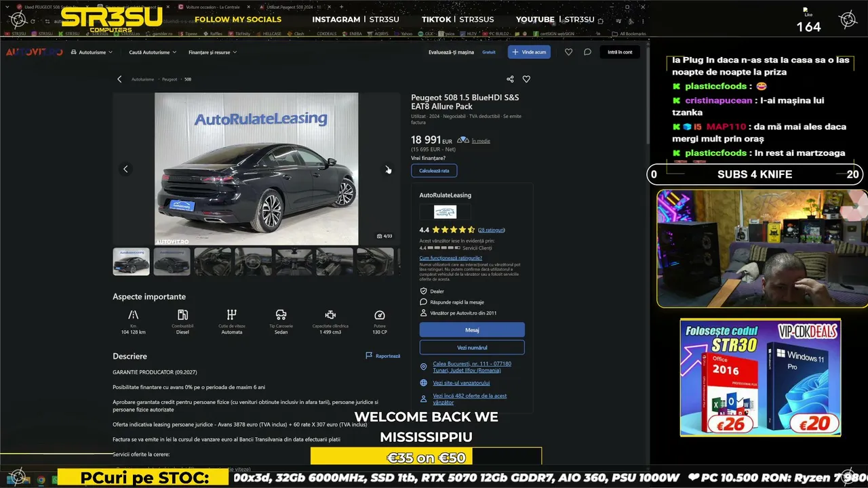Show the previous car photo
868x488 pixels.
pyautogui.click(x=125, y=169)
